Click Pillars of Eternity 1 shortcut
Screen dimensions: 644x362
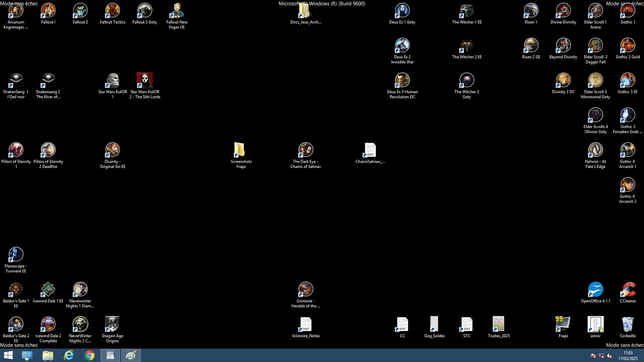coord(16,150)
